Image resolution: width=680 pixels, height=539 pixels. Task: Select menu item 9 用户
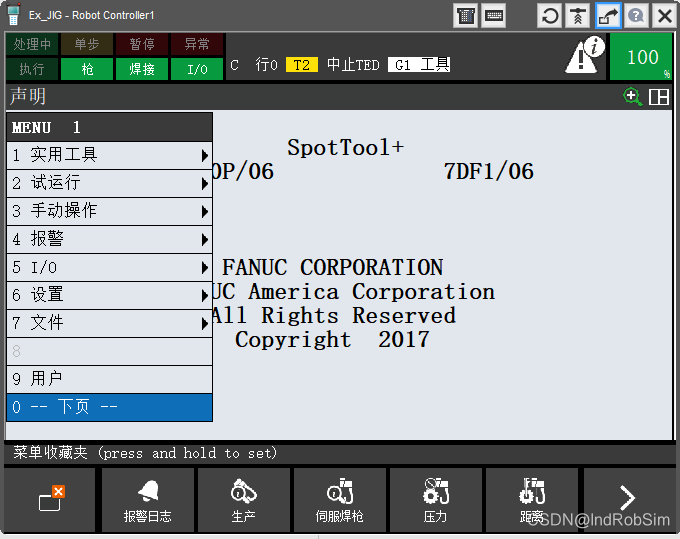[x=109, y=379]
